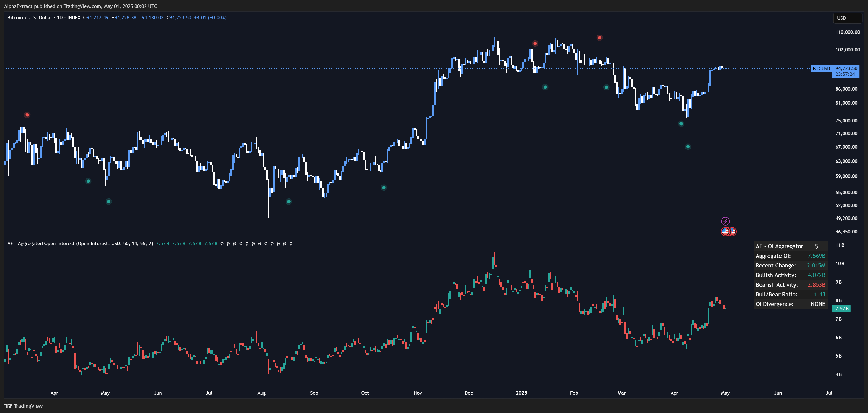Click the Nov label on time axis
The image size is (868, 413).
tap(417, 393)
